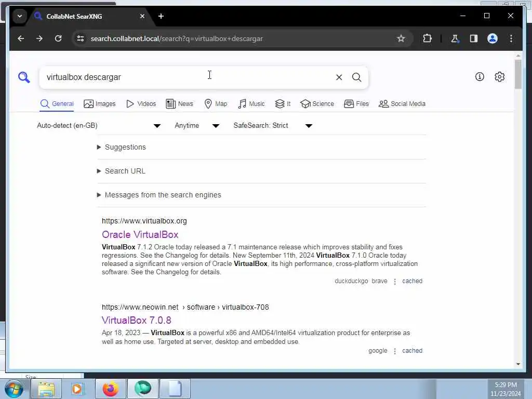Open the Windows Start menu
This screenshot has height=399, width=532.
(x=14, y=389)
